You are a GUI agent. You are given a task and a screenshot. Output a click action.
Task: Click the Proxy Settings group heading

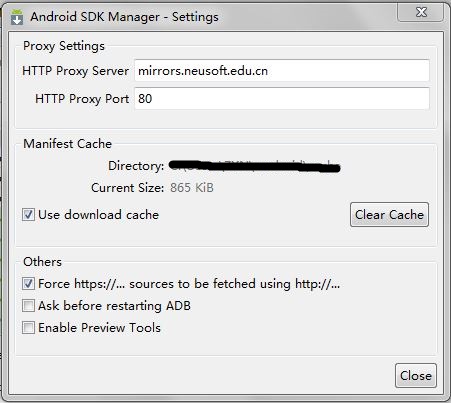(x=64, y=46)
